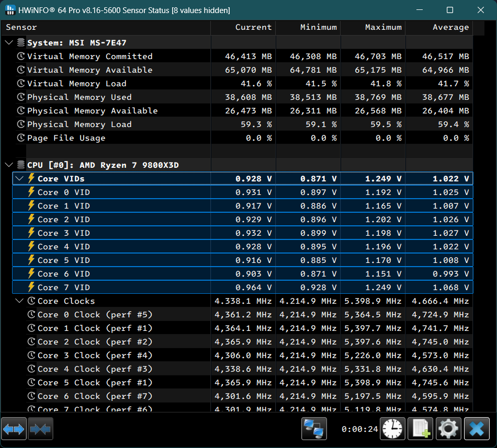Click current value 46,413 MB
This screenshot has width=497, height=448.
248,56
